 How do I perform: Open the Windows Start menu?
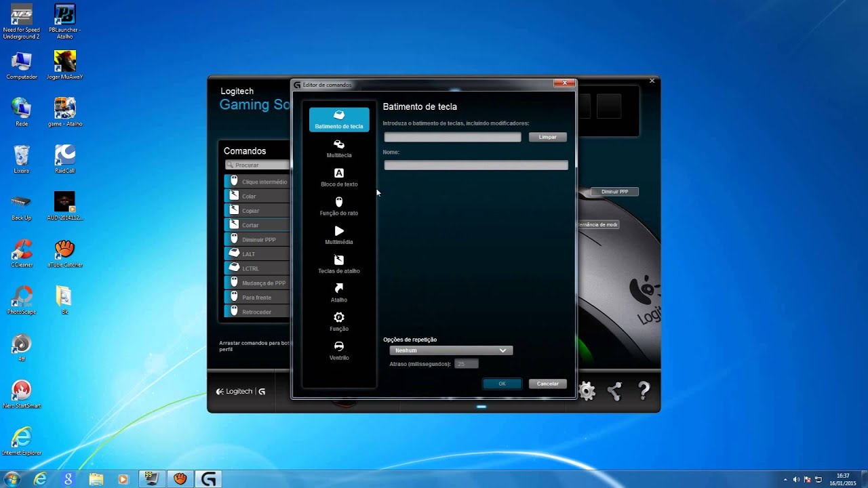[x=12, y=479]
